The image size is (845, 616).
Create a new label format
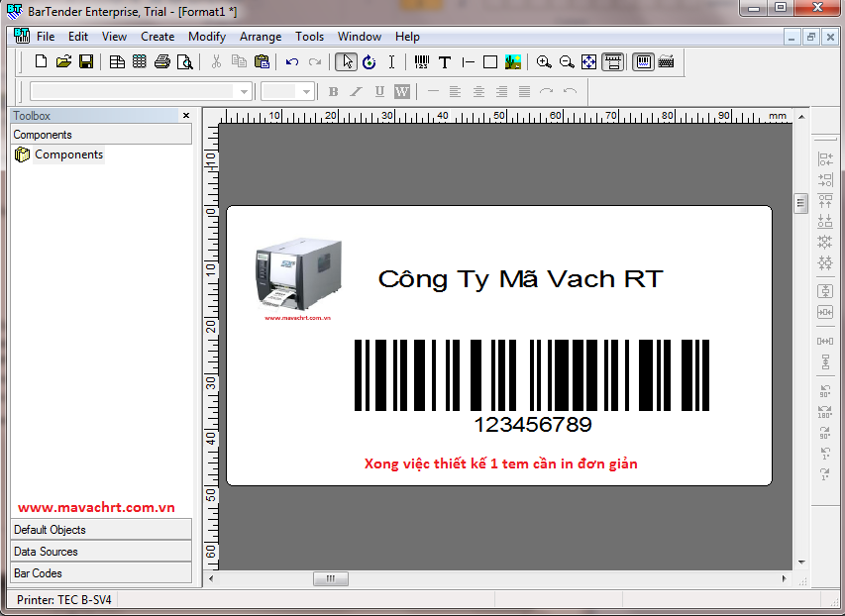(41, 61)
